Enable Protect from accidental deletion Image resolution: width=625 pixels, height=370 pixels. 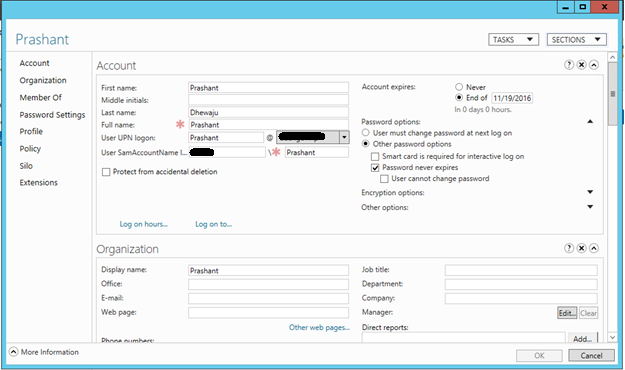[106, 172]
